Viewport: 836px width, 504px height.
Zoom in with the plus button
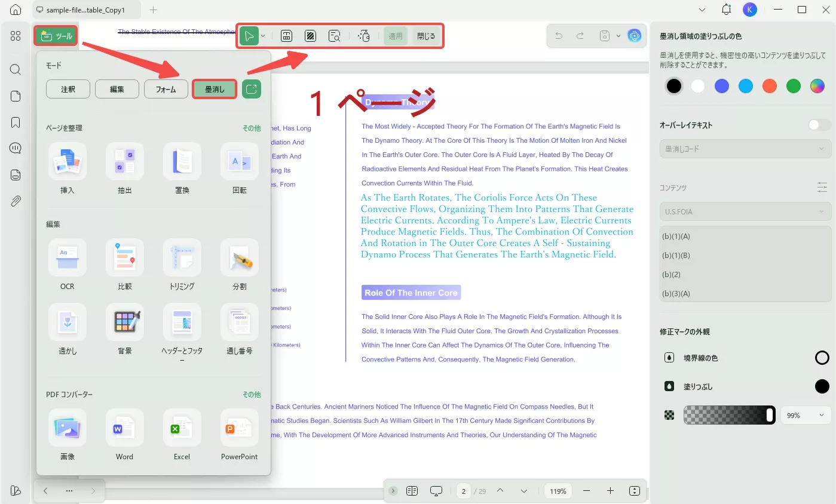610,491
